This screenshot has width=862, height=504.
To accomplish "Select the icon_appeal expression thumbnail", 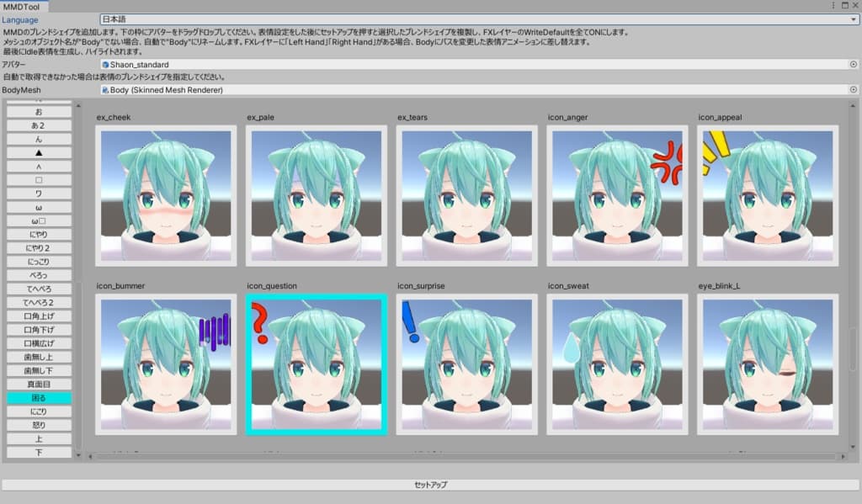I will (x=767, y=195).
